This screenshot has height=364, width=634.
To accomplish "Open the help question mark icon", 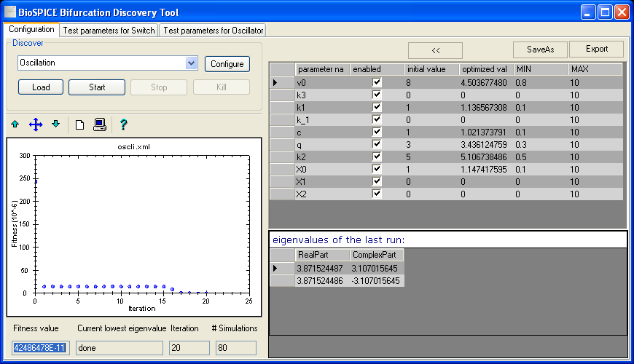I will (124, 124).
